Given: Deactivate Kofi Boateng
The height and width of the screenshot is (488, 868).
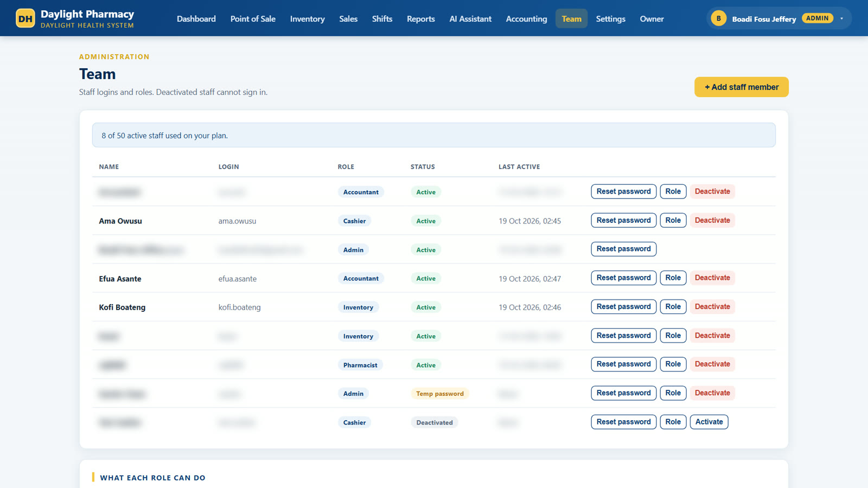Looking at the screenshot, I should 712,306.
